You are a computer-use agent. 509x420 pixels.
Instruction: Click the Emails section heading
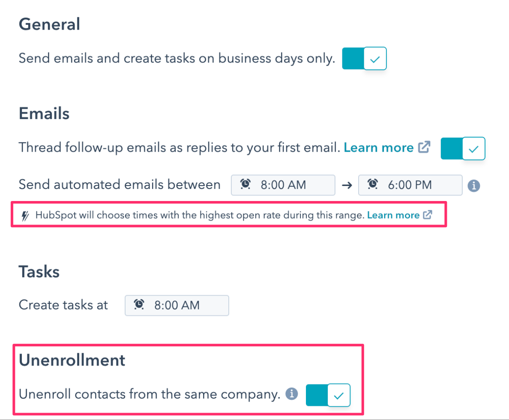[44, 114]
